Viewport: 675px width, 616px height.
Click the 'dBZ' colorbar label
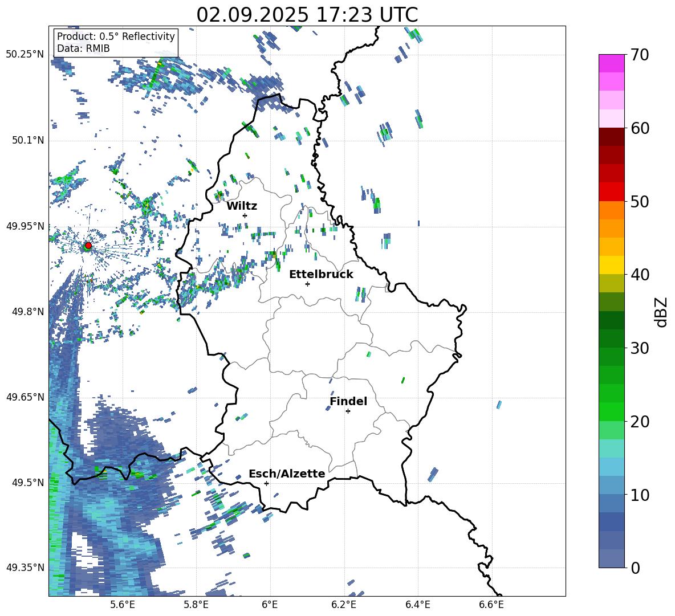click(x=662, y=312)
